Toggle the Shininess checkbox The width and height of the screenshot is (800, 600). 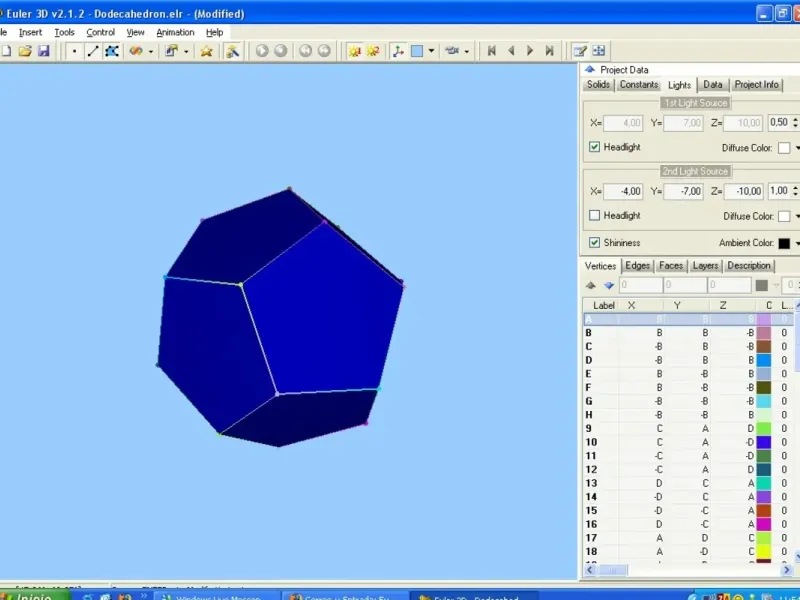(x=595, y=243)
